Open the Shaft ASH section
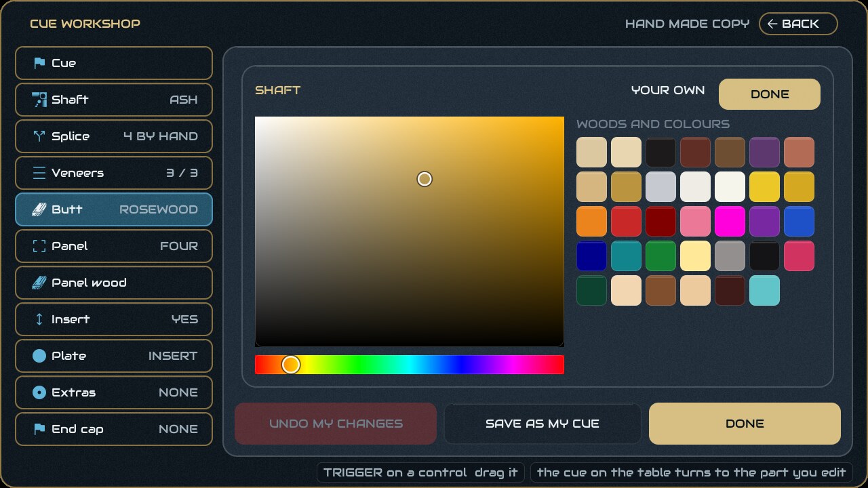This screenshot has height=488, width=868. [114, 100]
